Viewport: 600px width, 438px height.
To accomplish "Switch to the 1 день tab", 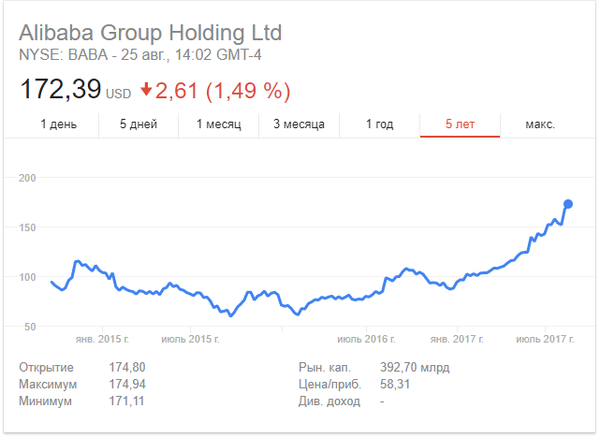I will click(59, 124).
